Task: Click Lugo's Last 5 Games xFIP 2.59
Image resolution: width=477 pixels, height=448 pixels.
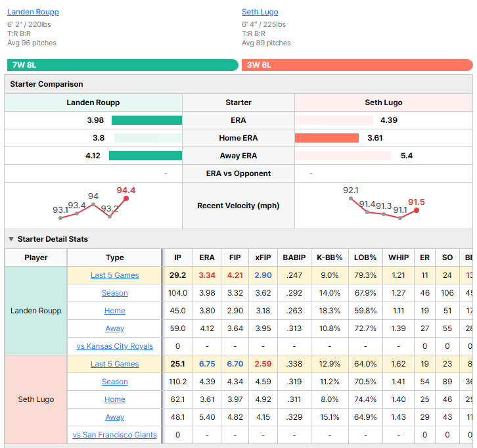Action: click(263, 364)
